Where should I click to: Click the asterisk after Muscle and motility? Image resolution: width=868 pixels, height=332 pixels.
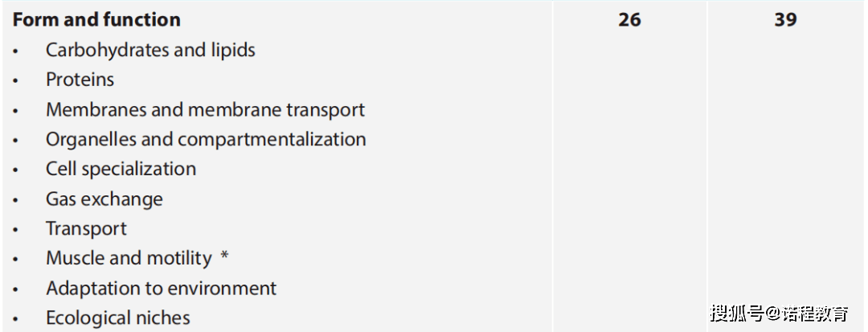coord(224,256)
